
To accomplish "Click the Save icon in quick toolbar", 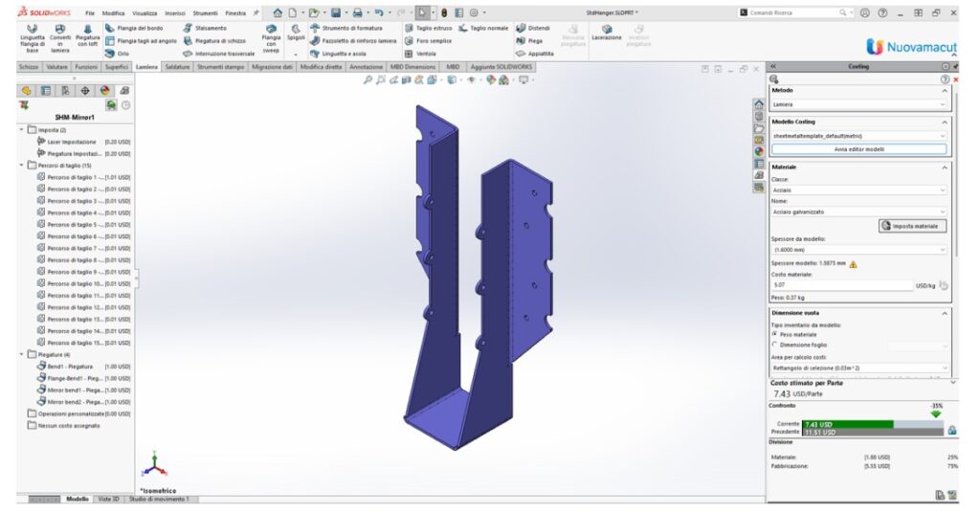I will click(336, 12).
